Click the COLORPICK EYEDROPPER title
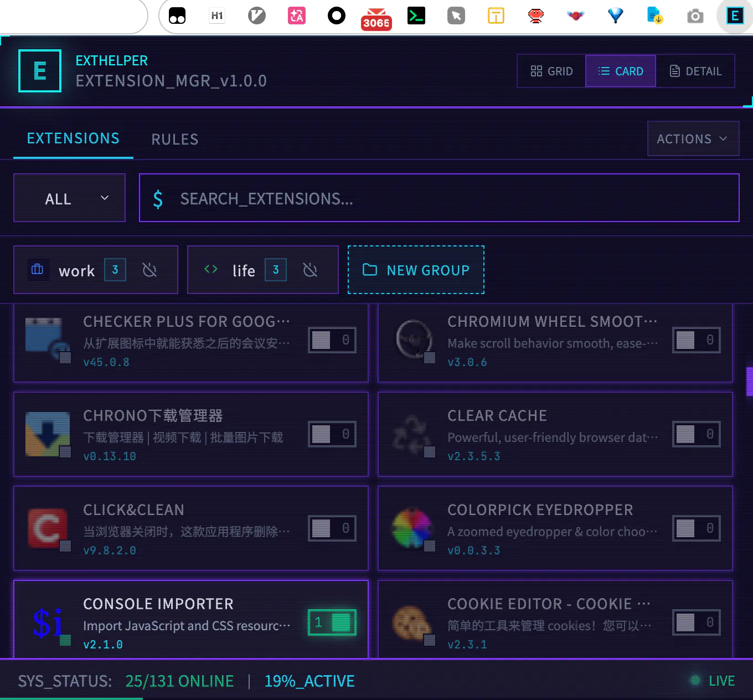This screenshot has height=700, width=753. click(540, 510)
